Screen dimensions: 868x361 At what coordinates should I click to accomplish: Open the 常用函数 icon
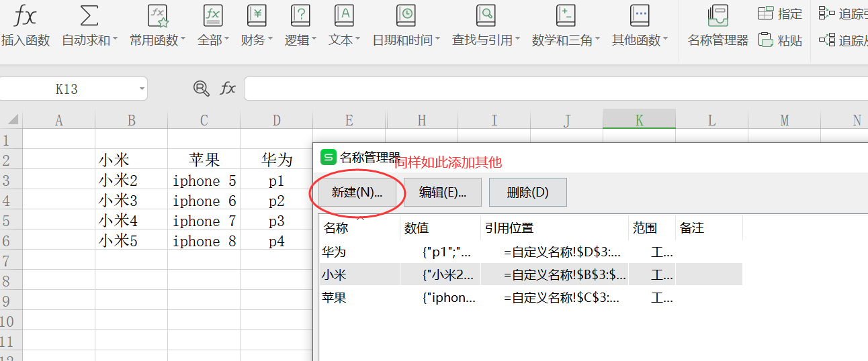[157, 15]
